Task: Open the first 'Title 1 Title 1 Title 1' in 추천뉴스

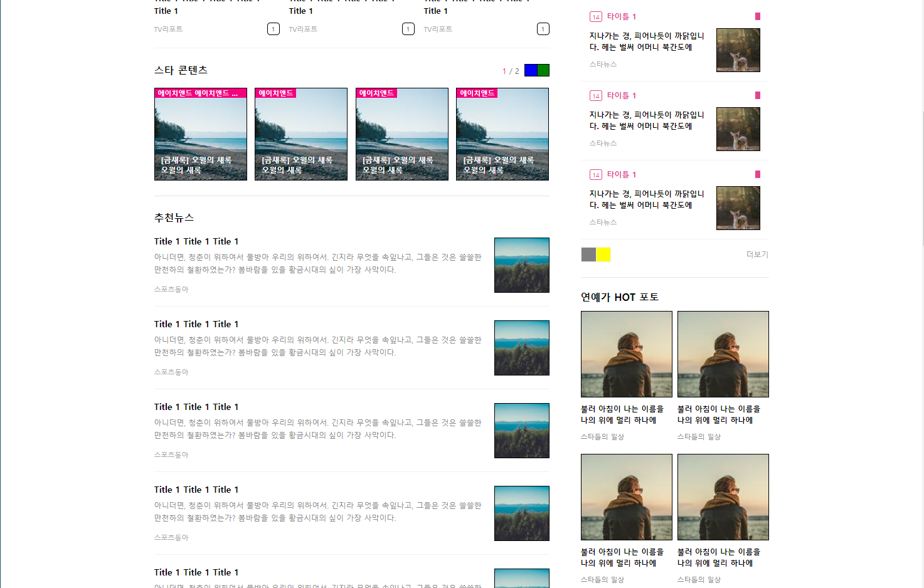Action: pos(196,241)
